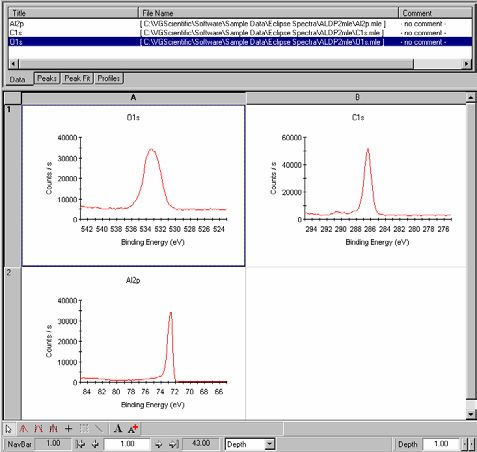This screenshot has width=477, height=452.
Task: Select the arrow pointer tool
Action: tap(9, 429)
